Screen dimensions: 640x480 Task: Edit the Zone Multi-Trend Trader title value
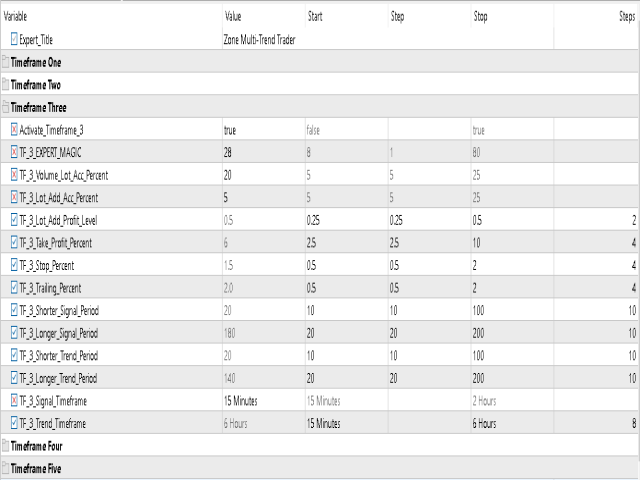[259, 40]
